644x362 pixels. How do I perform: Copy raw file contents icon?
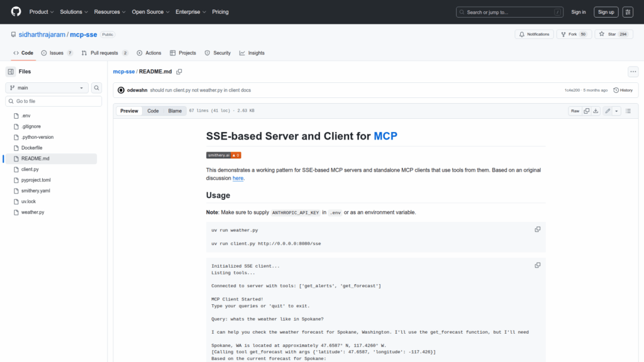pos(587,111)
